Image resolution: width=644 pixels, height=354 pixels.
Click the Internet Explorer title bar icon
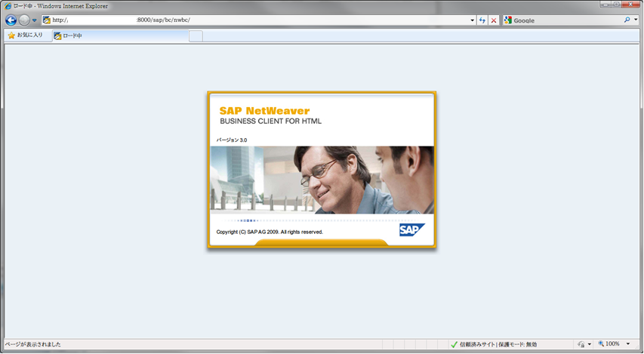coord(8,6)
